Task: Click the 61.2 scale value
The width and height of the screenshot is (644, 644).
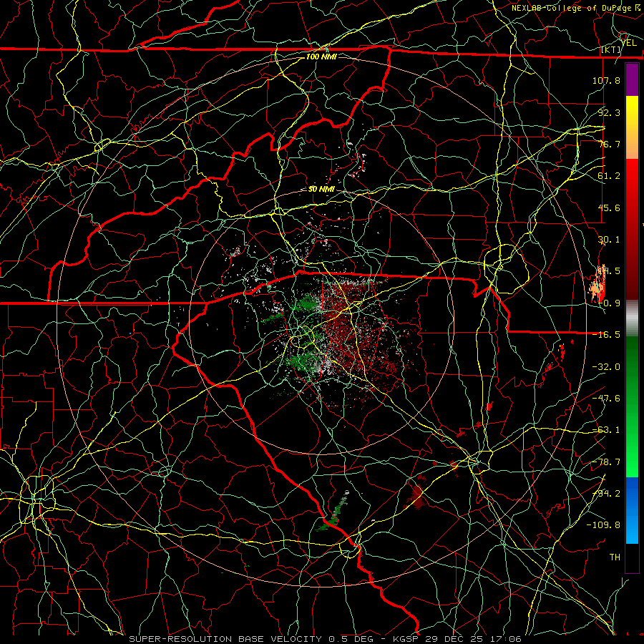Action: point(609,176)
